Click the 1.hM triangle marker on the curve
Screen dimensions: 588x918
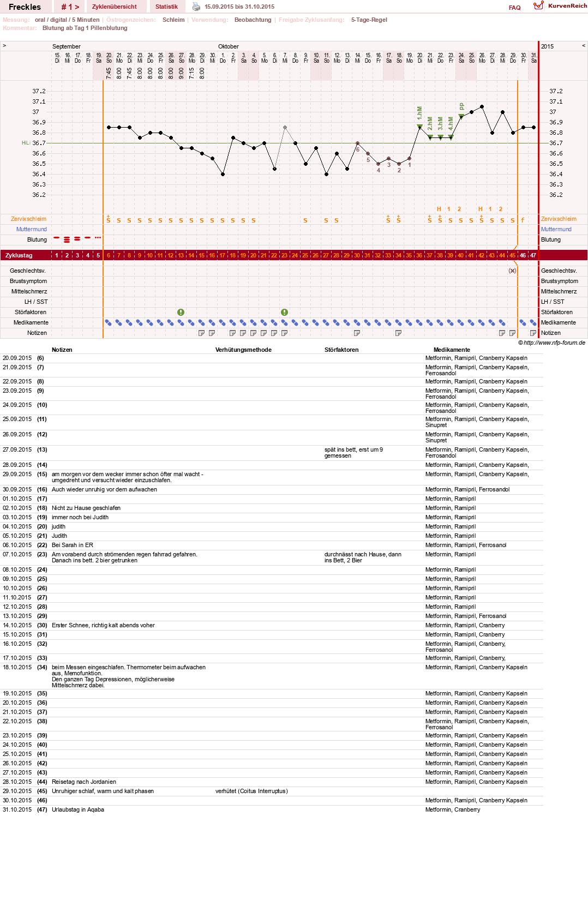(x=419, y=127)
